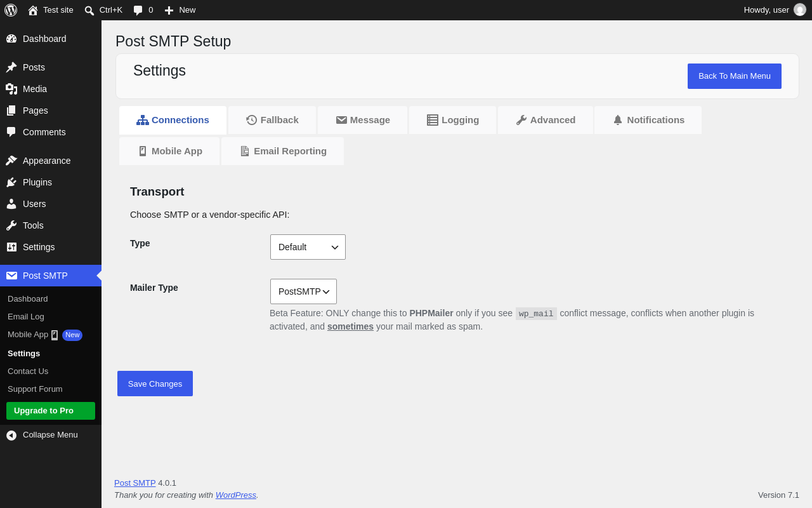
Task: Open the WordPress footer link
Action: [x=236, y=495]
